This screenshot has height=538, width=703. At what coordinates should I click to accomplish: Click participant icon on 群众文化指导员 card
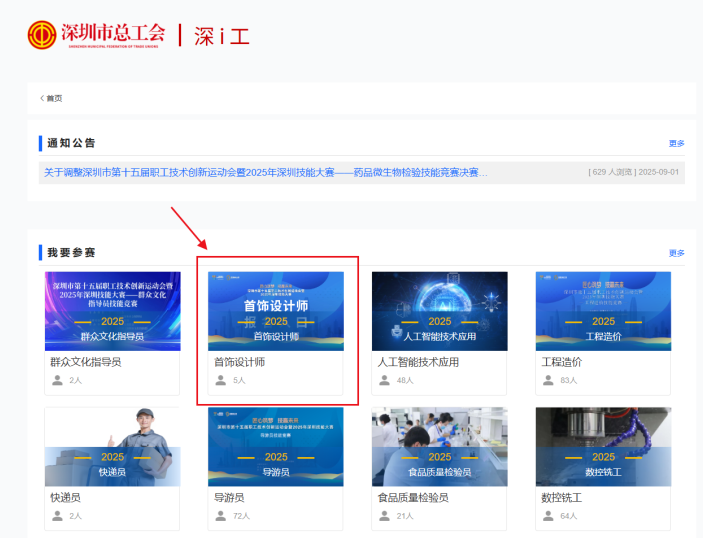coord(57,380)
